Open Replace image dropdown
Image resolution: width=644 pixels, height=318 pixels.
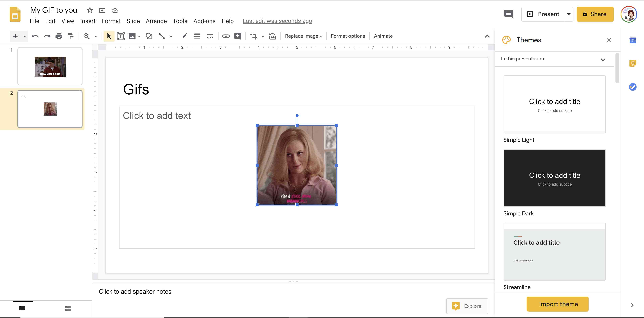click(304, 36)
